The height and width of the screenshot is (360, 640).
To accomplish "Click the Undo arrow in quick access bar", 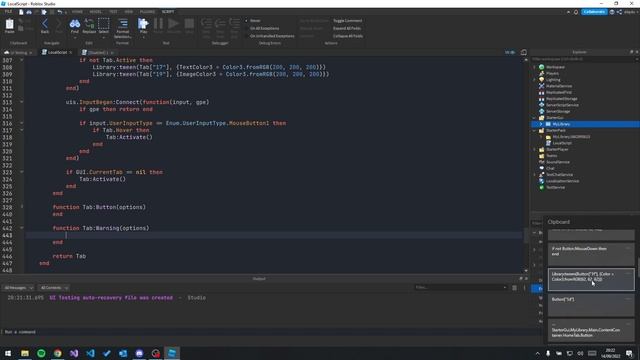I will 60,12.
